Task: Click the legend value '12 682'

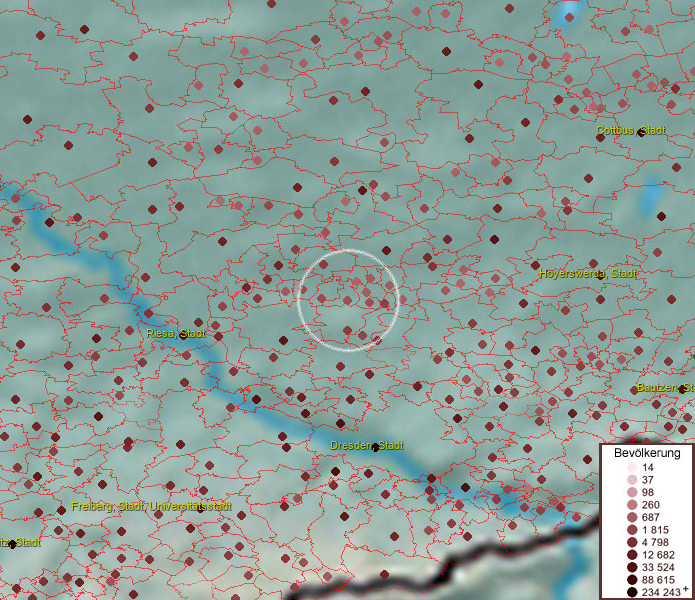Action: (x=658, y=555)
